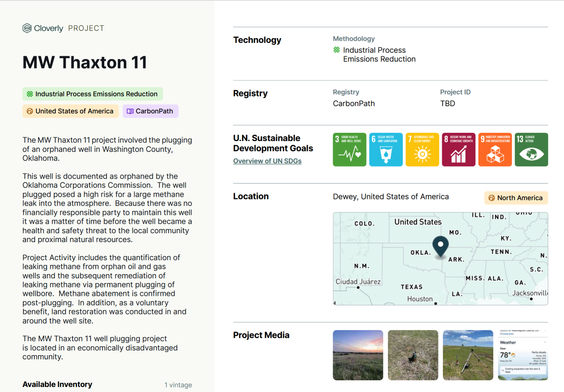Click the United States of America tag
This screenshot has width=564, height=392.
[x=70, y=111]
